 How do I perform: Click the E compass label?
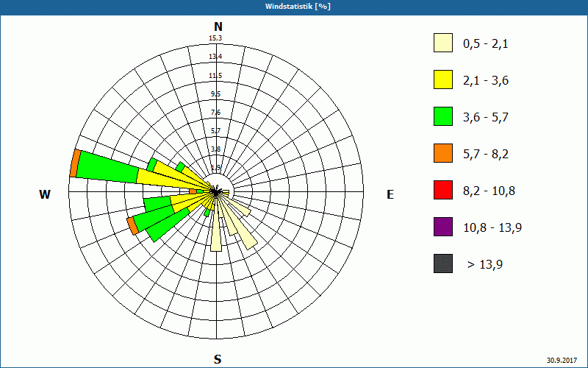tap(390, 194)
